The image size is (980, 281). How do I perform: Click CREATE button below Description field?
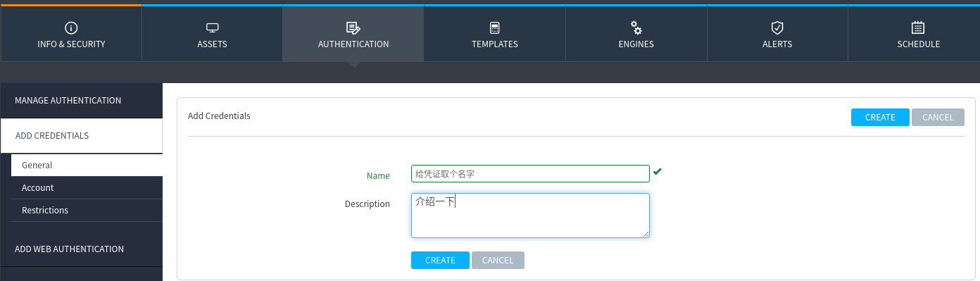(x=440, y=261)
